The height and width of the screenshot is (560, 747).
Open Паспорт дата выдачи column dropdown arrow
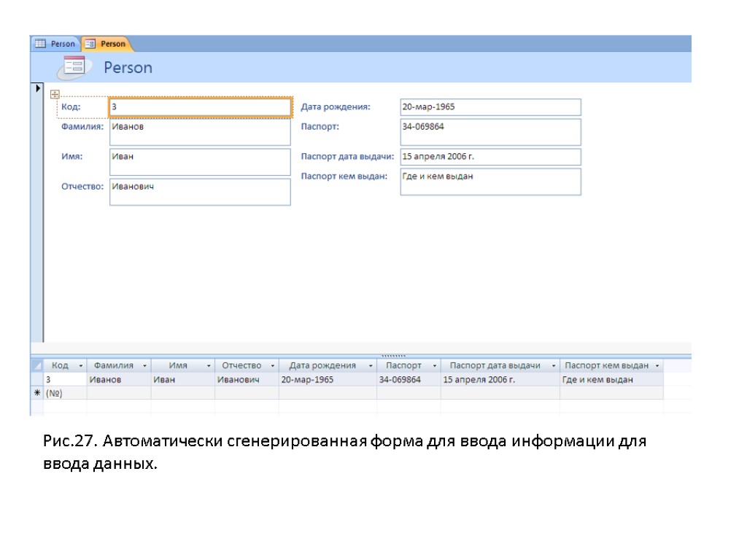tap(553, 366)
